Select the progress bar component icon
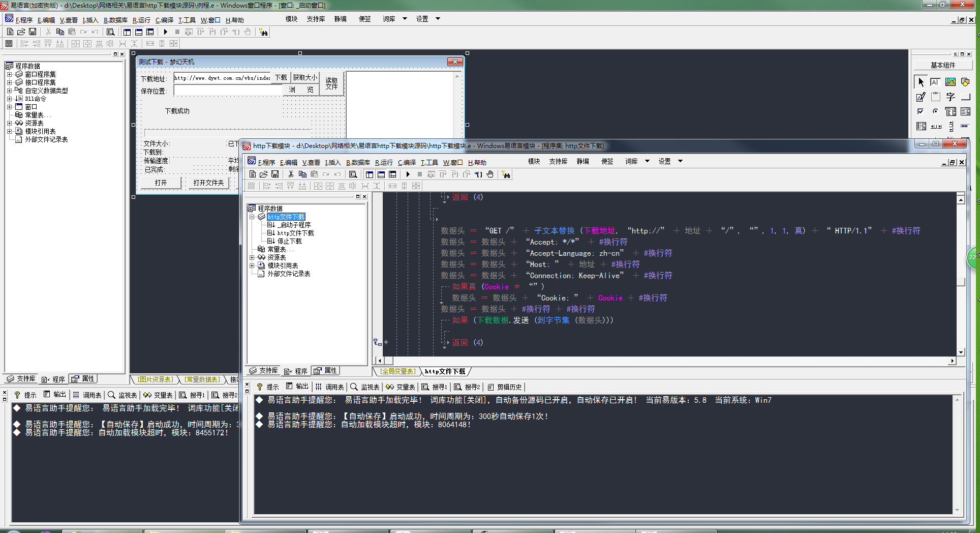Viewport: 980px width, 533px height. point(965,126)
